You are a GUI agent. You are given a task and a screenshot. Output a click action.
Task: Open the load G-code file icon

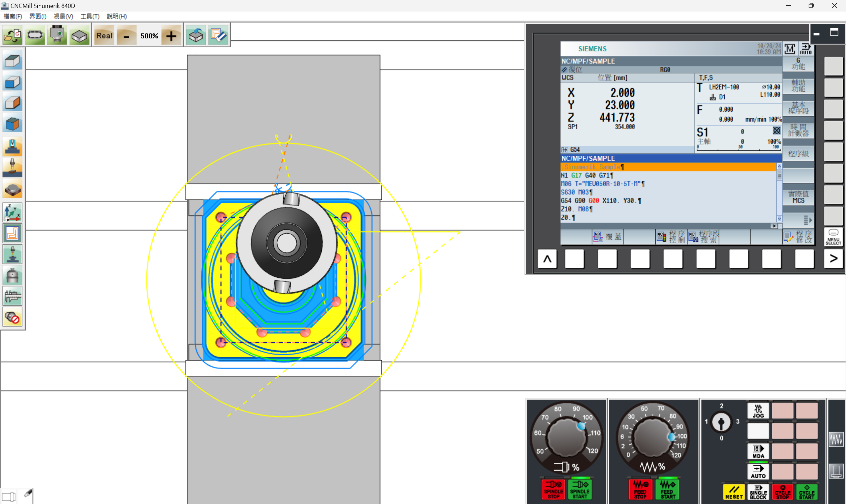click(x=13, y=35)
